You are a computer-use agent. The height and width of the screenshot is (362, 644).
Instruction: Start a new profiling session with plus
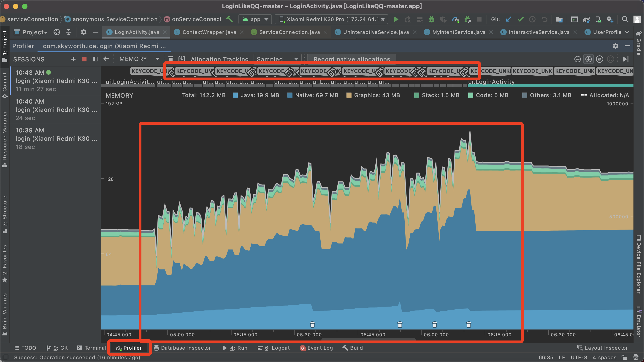[73, 59]
